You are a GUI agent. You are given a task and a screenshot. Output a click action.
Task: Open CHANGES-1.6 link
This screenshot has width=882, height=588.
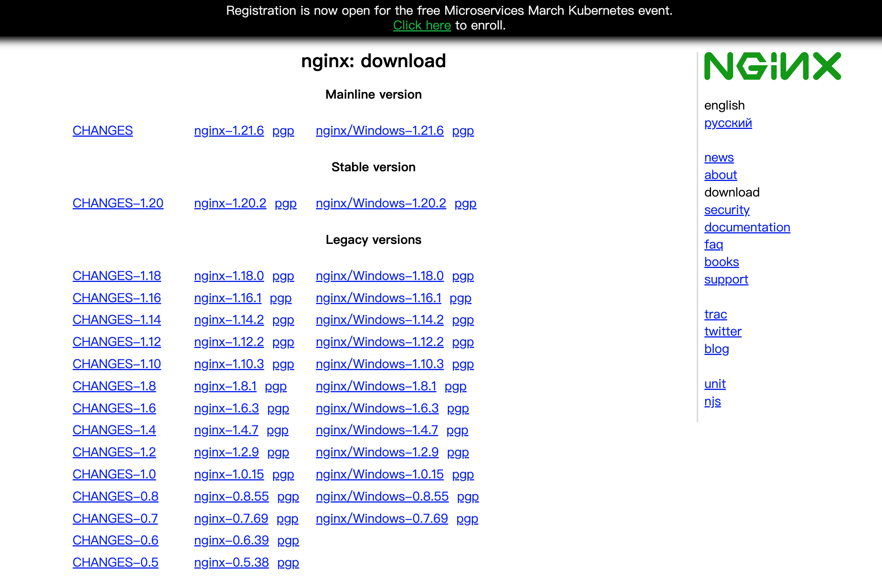pos(114,408)
